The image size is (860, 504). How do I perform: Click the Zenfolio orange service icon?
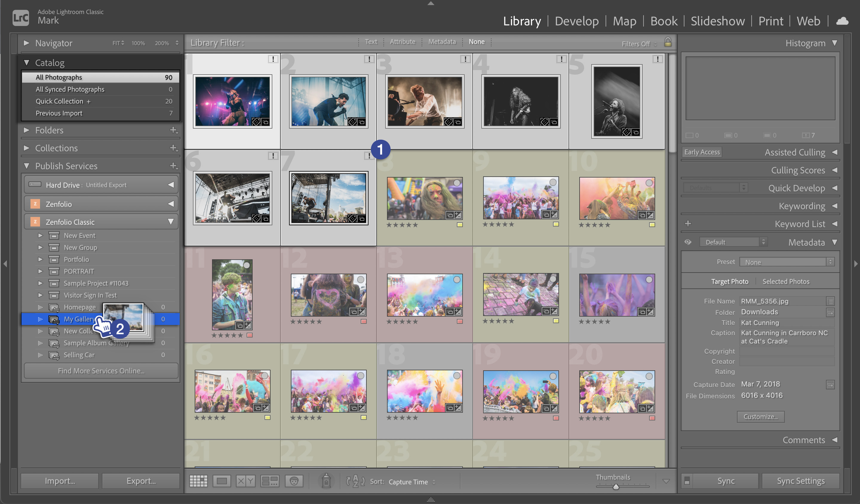pos(35,204)
